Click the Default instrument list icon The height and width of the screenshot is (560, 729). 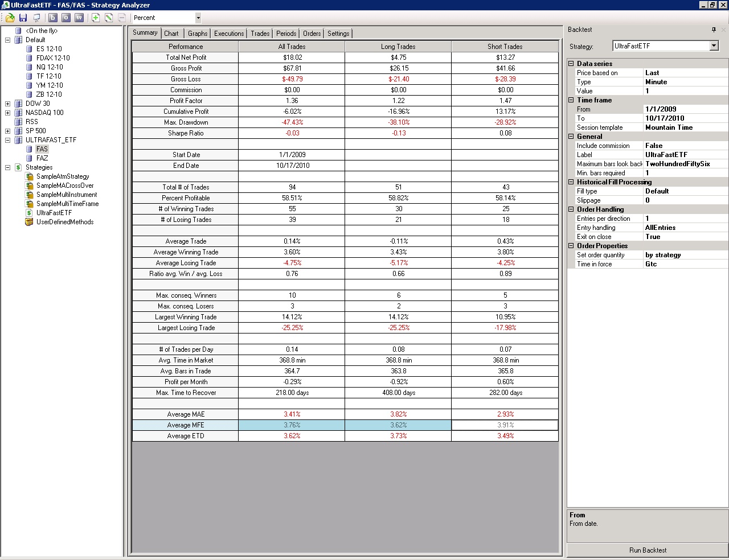pos(18,40)
